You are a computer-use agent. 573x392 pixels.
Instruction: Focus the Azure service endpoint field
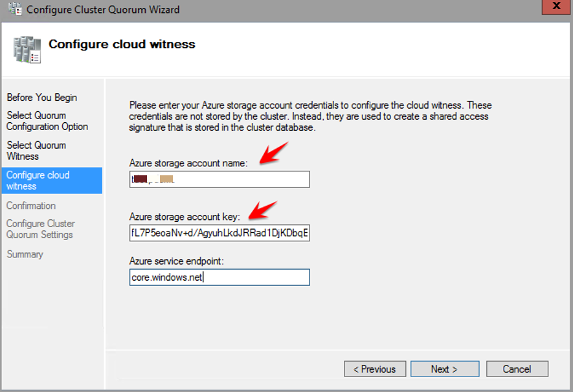(219, 278)
